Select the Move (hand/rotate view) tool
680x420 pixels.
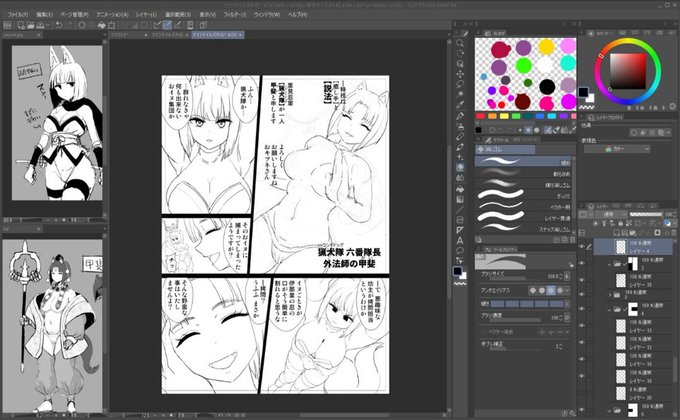tap(460, 53)
